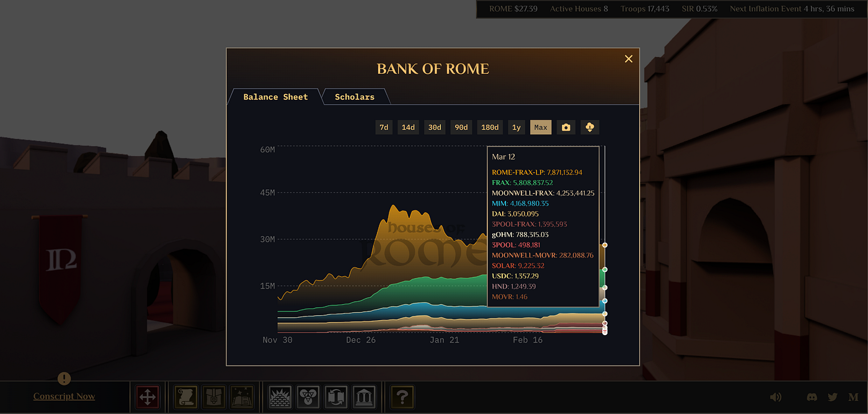This screenshot has height=414, width=868.
Task: Click the 45M y-axis label
Action: [x=267, y=192]
